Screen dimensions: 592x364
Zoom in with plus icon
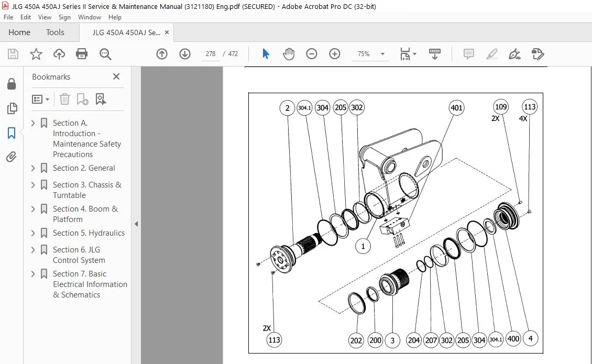coord(335,54)
